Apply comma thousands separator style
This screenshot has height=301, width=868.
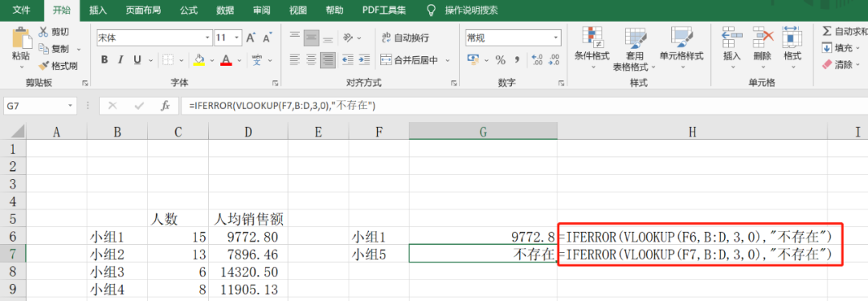517,59
